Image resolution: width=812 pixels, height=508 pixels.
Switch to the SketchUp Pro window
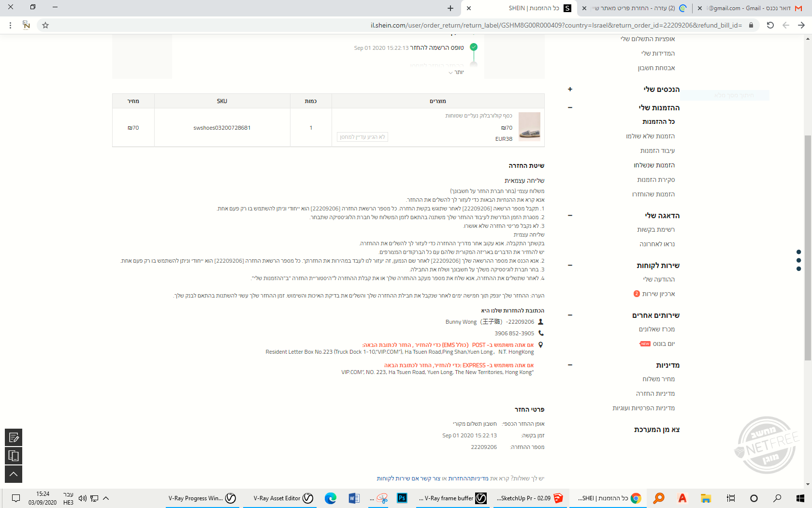(530, 498)
